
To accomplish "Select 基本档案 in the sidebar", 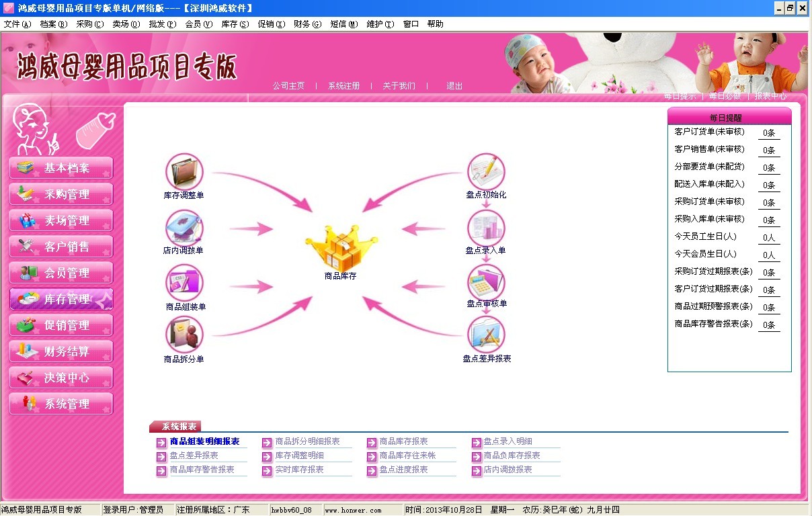I will (61, 168).
